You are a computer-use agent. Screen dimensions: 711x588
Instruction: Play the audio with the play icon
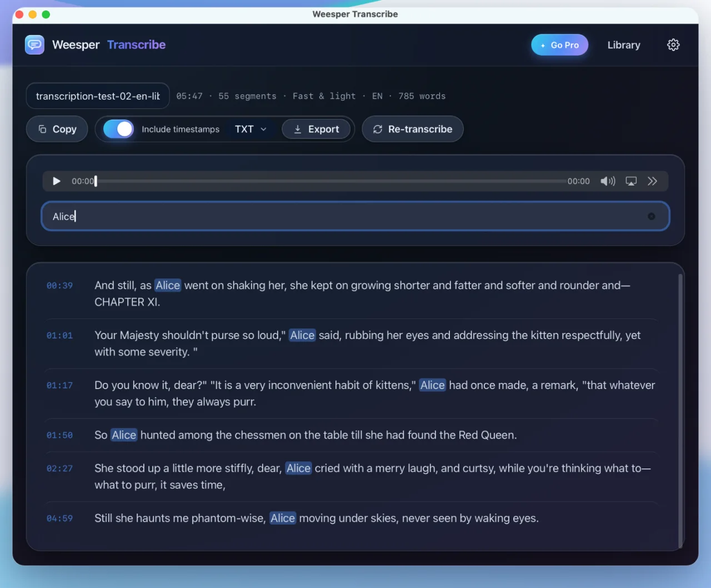tap(56, 181)
